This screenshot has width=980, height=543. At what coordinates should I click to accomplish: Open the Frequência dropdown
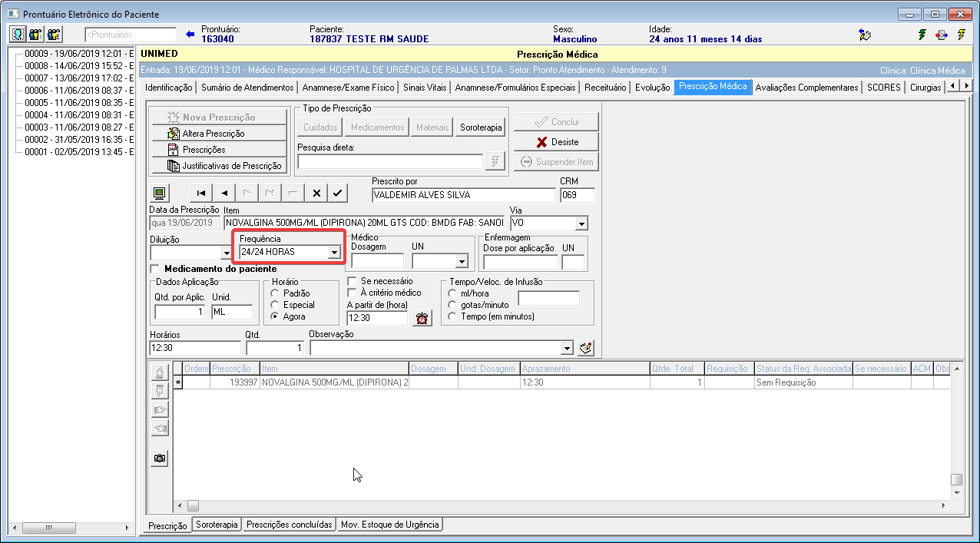pos(334,252)
